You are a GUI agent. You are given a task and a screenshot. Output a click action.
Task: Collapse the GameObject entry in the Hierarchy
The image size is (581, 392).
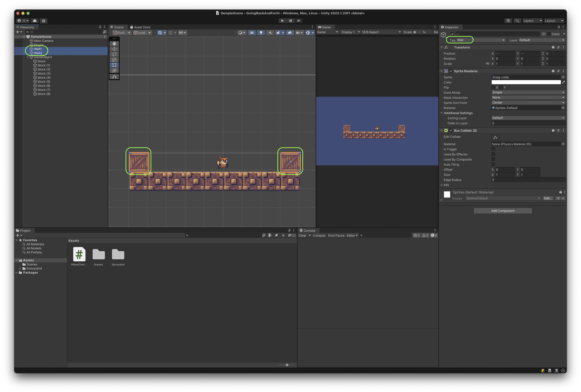28,57
